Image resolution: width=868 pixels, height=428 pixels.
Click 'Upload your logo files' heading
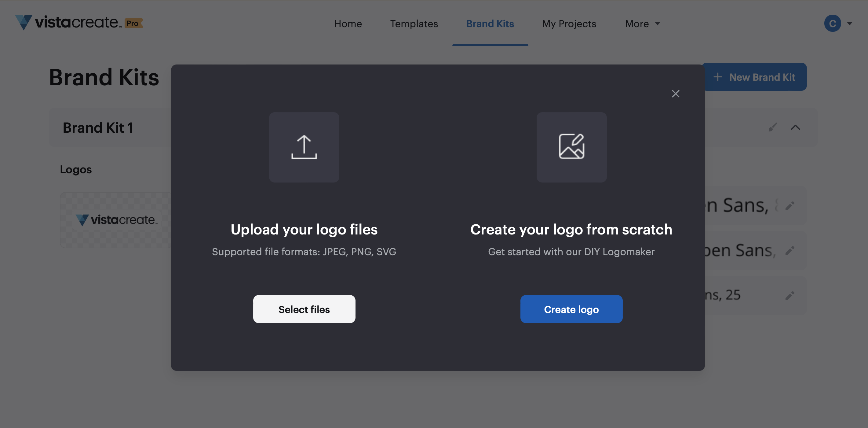point(304,229)
